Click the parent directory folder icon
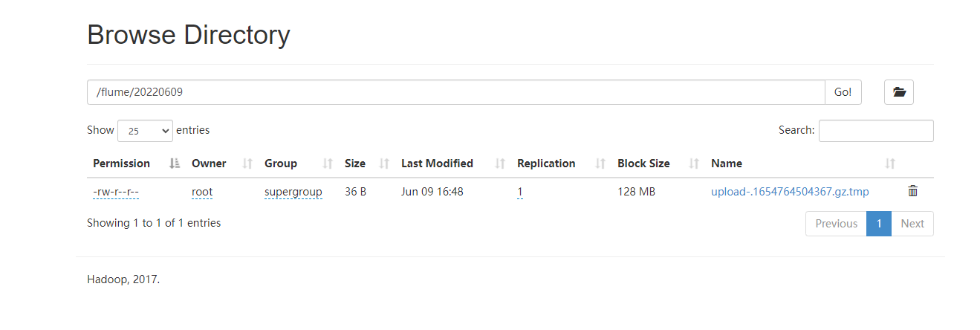This screenshot has width=980, height=330. pos(899,92)
